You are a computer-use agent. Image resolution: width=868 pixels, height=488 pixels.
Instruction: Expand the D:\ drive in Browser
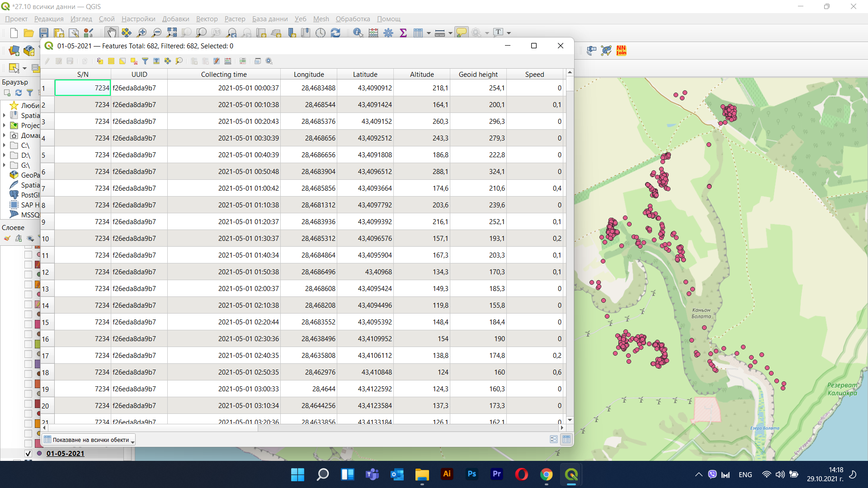click(x=4, y=155)
